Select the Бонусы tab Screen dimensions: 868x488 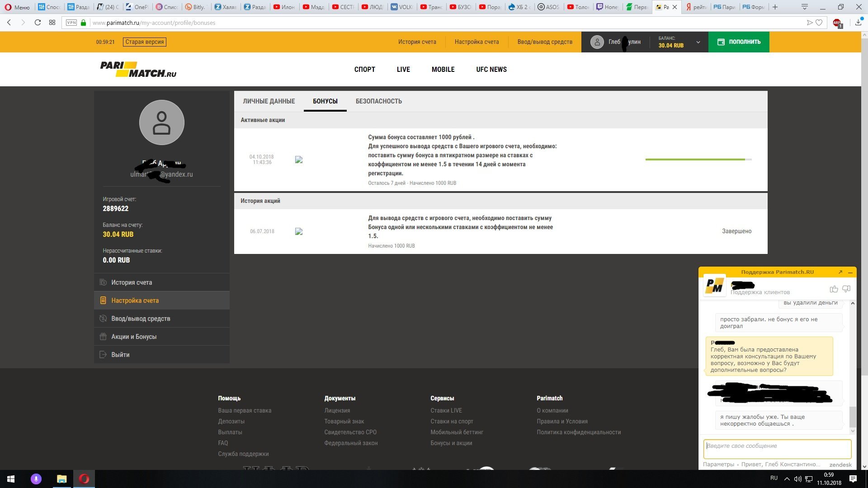click(x=325, y=101)
